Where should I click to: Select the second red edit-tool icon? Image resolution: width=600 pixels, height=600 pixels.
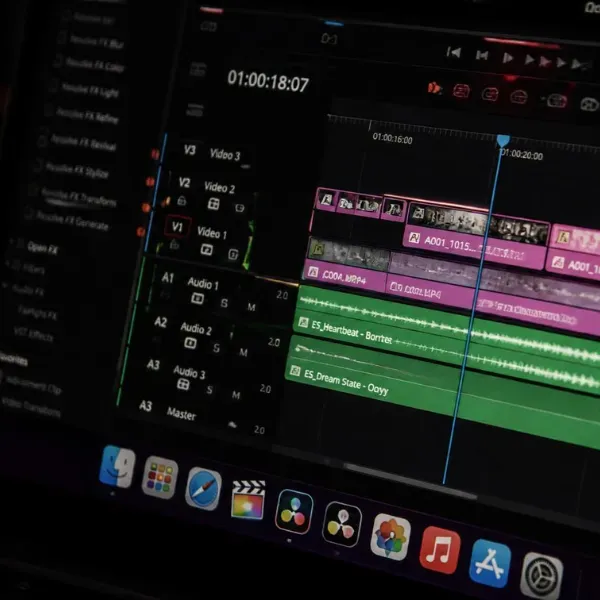pos(461,91)
